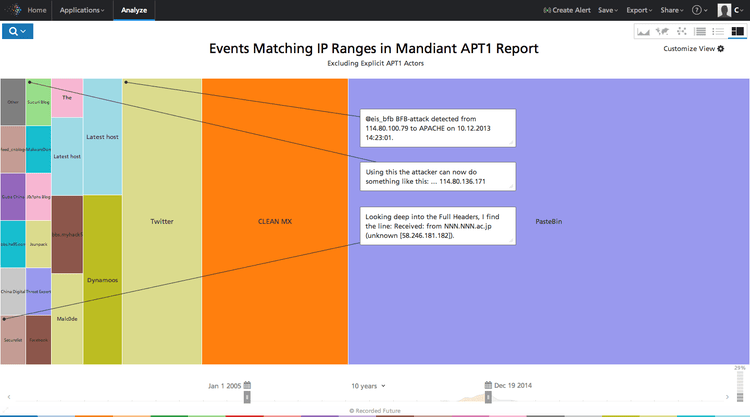Open the end date calendar picker
The height and width of the screenshot is (417, 750).
pos(487,385)
